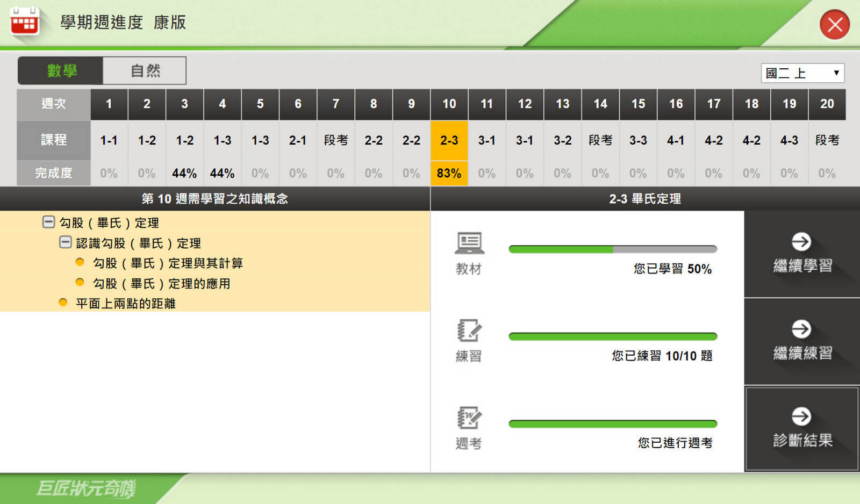Switch to the 數學 subject tab
Image resolution: width=860 pixels, height=504 pixels.
pyautogui.click(x=60, y=70)
